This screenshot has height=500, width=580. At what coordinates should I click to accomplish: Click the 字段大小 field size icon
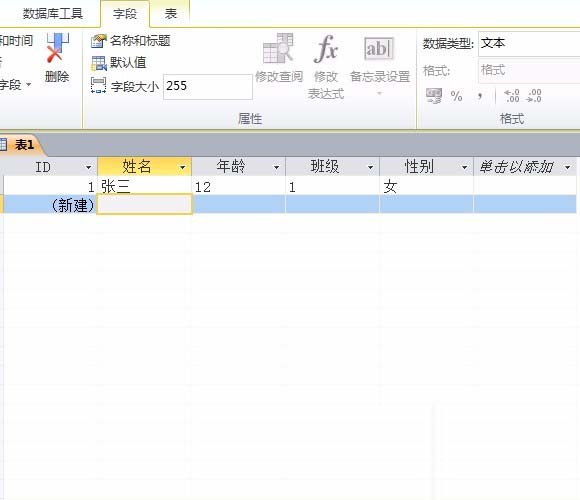(x=98, y=86)
